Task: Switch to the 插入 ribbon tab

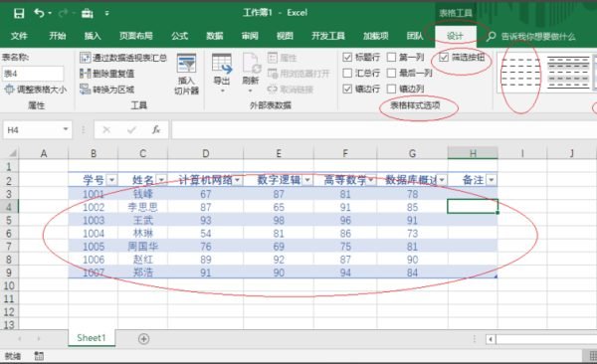Action: 93,36
